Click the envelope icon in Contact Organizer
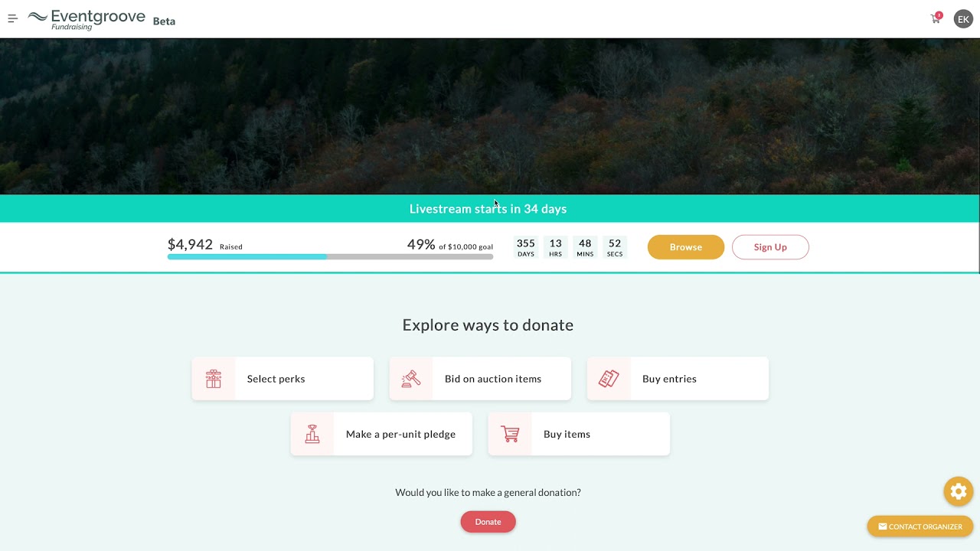This screenshot has height=551, width=980. click(x=883, y=527)
